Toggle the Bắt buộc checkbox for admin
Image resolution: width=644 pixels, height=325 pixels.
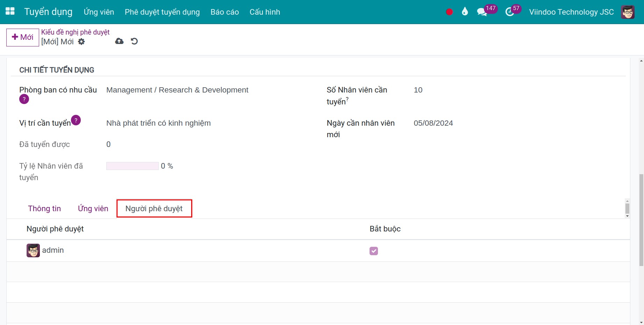[x=373, y=251]
